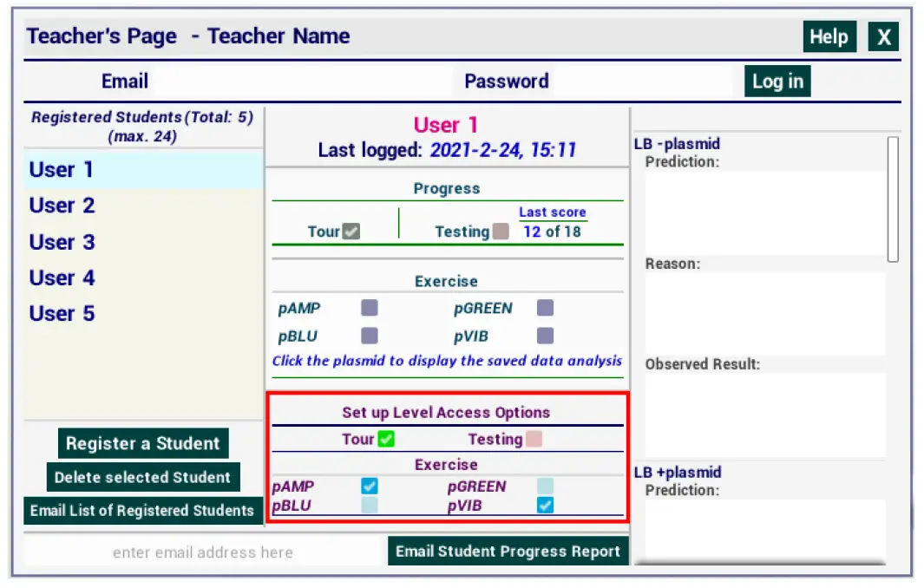
Task: Select User 1 in student list
Action: (x=143, y=170)
